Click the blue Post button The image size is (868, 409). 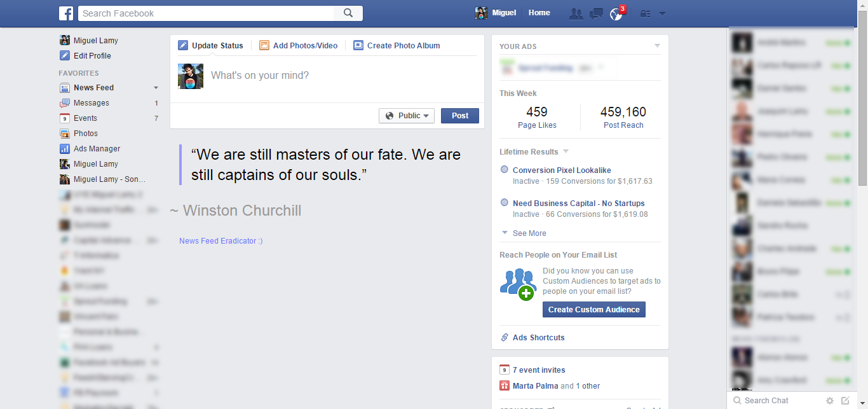(x=460, y=116)
